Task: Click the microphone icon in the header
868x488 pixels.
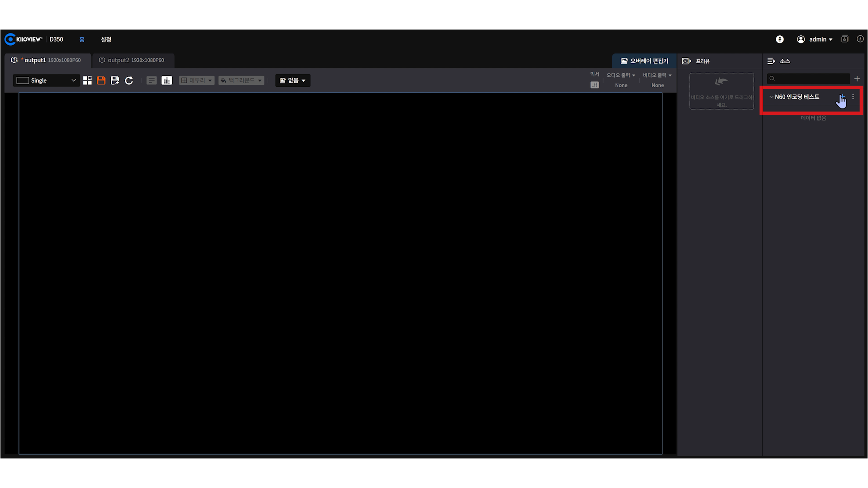Action: (779, 39)
